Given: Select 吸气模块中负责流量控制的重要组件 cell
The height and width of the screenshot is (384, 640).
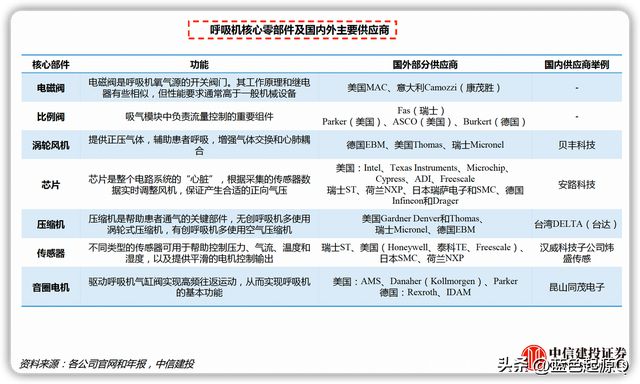Looking at the screenshot, I should pos(199,117).
